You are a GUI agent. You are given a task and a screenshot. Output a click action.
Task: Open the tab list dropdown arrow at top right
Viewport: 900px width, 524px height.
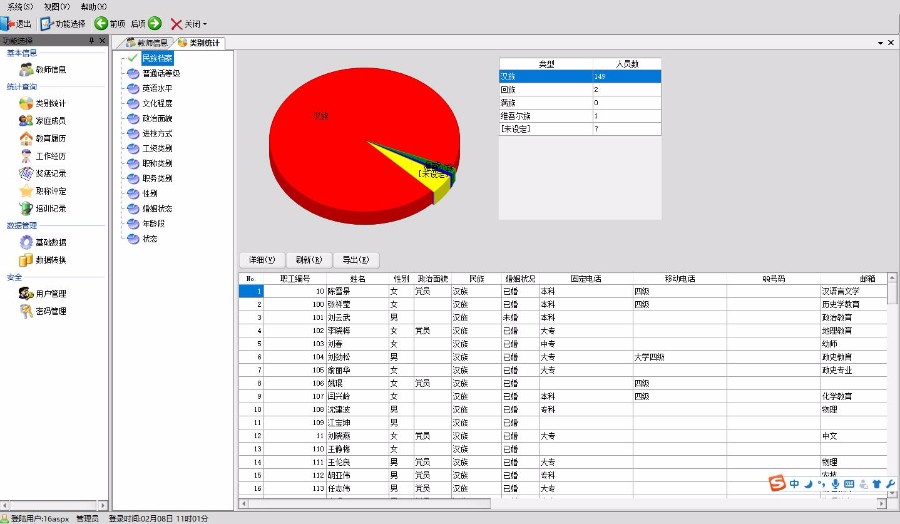tap(880, 43)
